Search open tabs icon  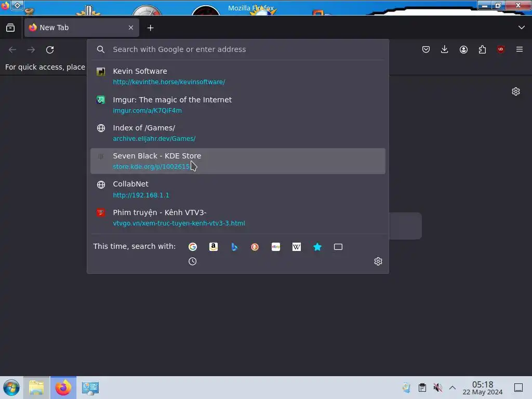coord(338,247)
